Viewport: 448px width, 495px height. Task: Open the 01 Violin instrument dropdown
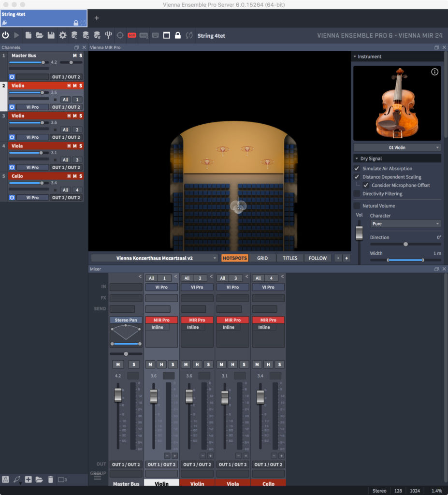[x=397, y=147]
